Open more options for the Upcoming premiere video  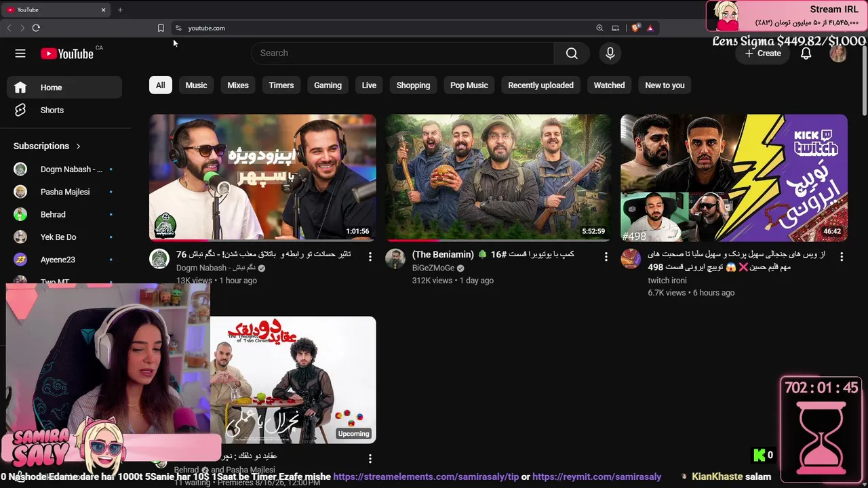(x=370, y=459)
